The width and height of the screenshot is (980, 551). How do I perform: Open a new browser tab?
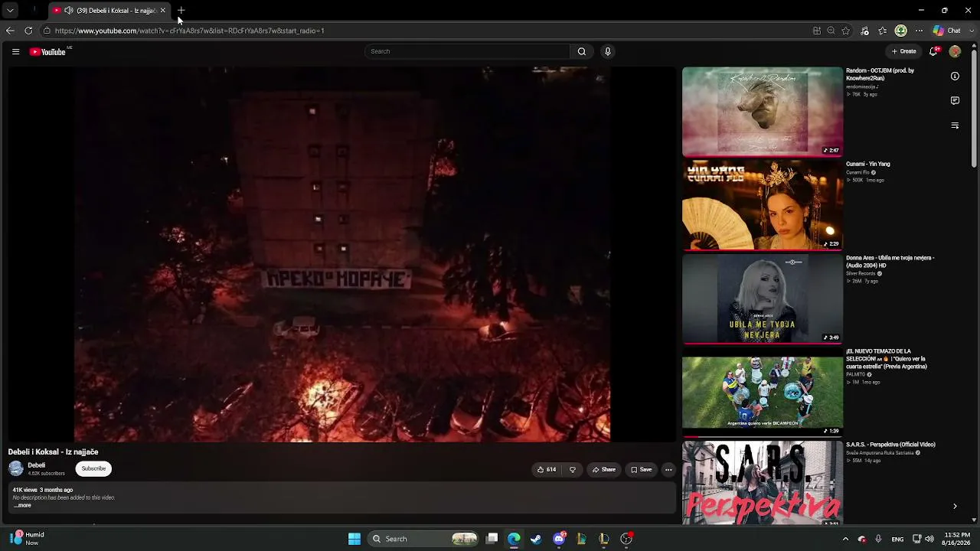181,11
